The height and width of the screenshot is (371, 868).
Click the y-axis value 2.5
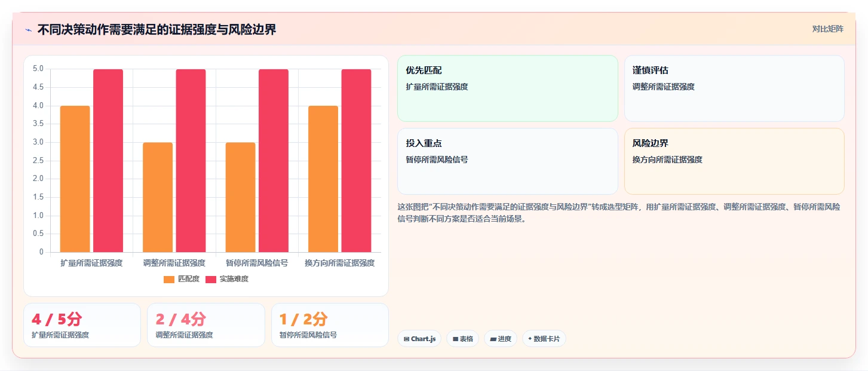coord(38,160)
